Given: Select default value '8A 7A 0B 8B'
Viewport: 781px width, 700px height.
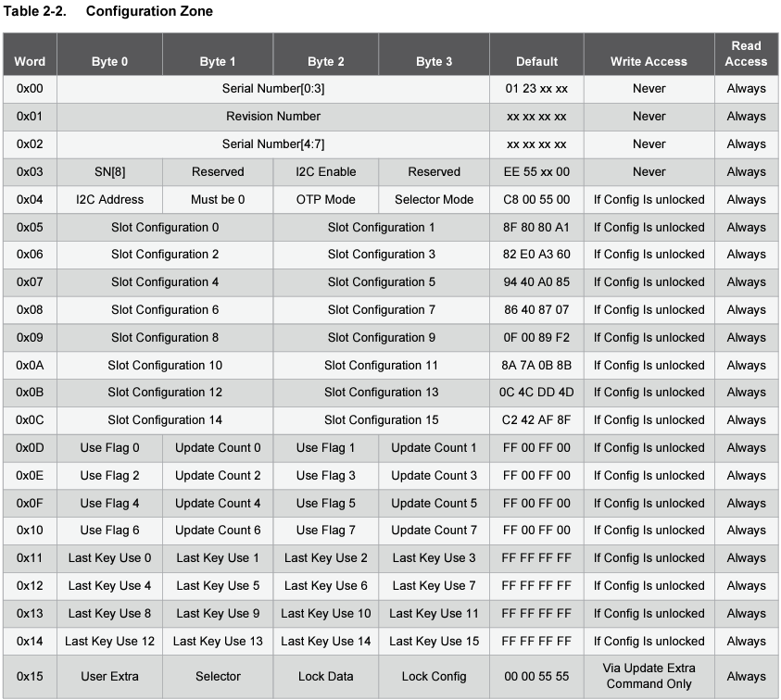Looking at the screenshot, I should 536,366.
